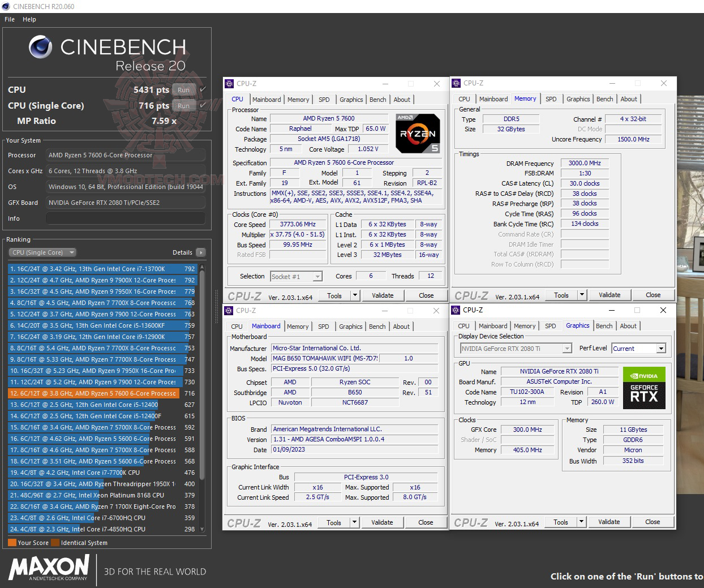Viewport: 704px width, 588px height.
Task: Click the GPU memory size 11 GBytes value
Action: pos(633,430)
